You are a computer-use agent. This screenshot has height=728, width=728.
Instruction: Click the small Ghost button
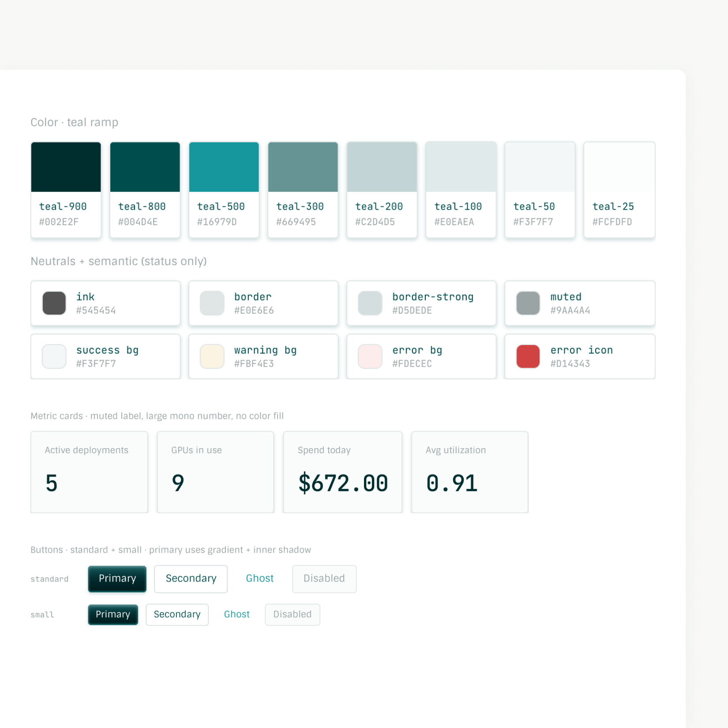pyautogui.click(x=237, y=615)
